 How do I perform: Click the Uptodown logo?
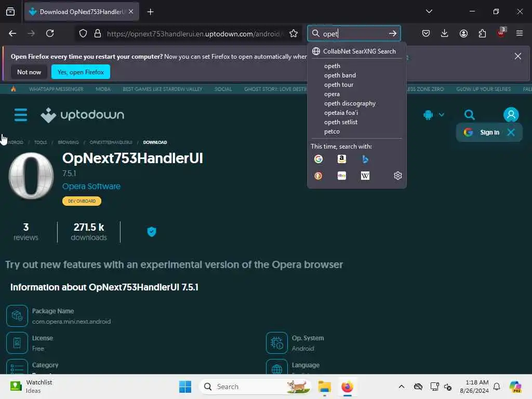pyautogui.click(x=83, y=115)
